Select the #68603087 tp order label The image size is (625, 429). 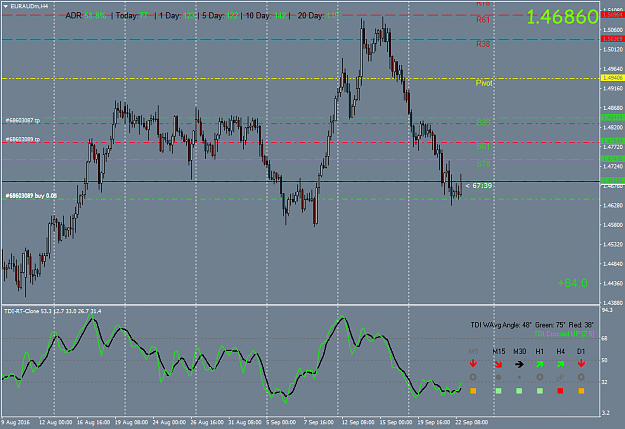point(23,120)
